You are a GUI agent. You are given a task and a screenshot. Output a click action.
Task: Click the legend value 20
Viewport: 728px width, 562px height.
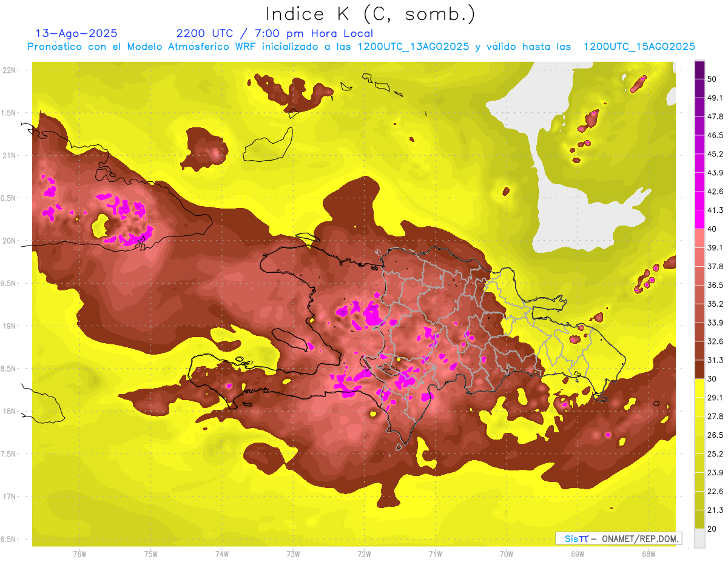point(713,529)
